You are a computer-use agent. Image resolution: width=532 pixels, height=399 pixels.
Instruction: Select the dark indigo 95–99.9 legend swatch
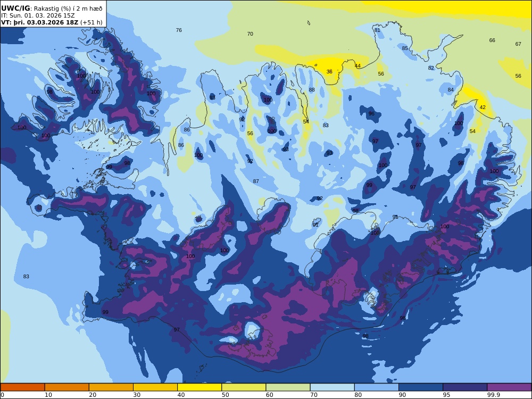(465, 387)
